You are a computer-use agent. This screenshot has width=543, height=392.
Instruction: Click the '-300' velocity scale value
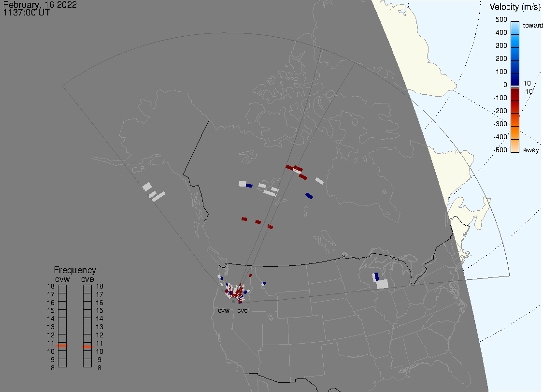point(500,124)
